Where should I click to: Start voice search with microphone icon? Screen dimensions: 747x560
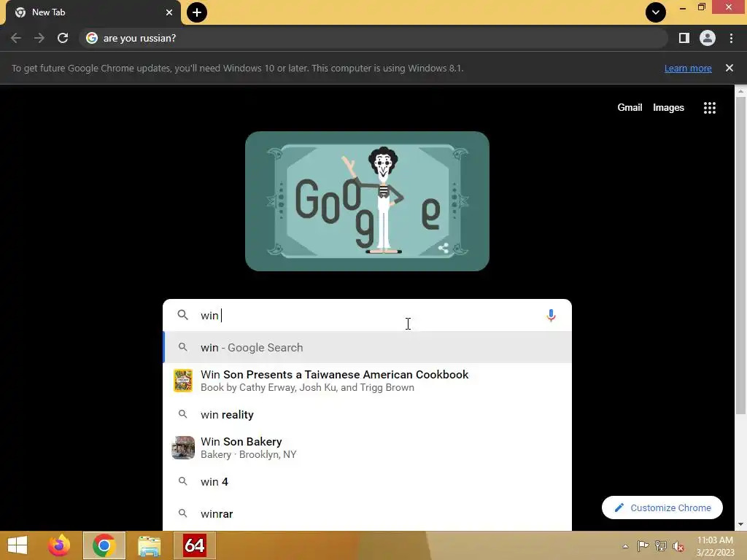551,315
